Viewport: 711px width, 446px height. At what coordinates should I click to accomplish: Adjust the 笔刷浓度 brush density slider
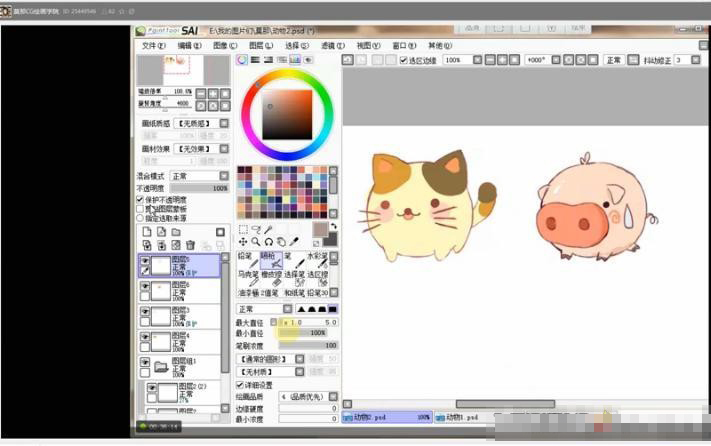point(308,345)
